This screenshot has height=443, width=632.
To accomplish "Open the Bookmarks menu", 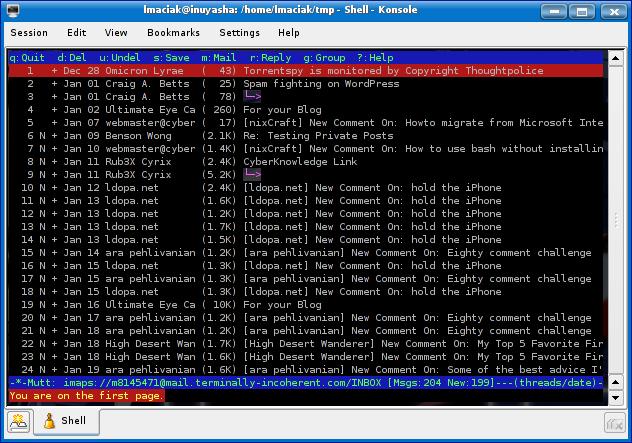I will pyautogui.click(x=173, y=33).
